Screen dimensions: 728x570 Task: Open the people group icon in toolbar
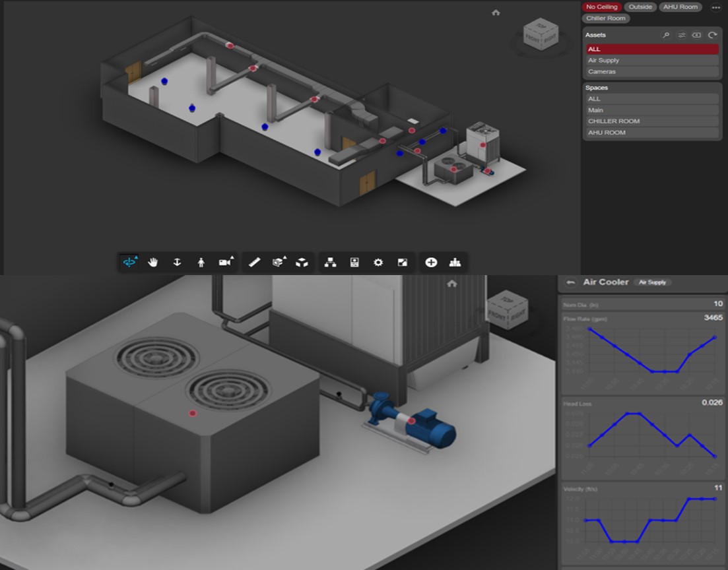pyautogui.click(x=455, y=263)
